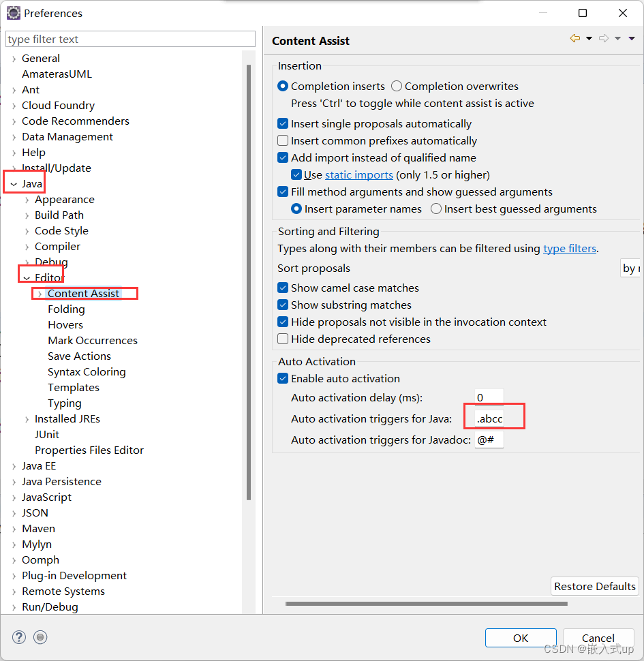644x661 pixels.
Task: Collapse the Java tree node
Action: point(14,184)
